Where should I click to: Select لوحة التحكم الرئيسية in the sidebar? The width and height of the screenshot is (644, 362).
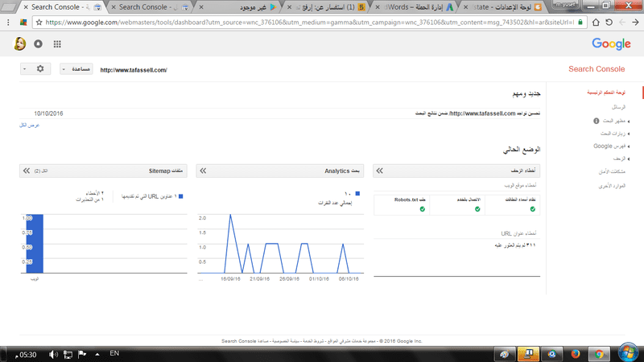pos(606,93)
